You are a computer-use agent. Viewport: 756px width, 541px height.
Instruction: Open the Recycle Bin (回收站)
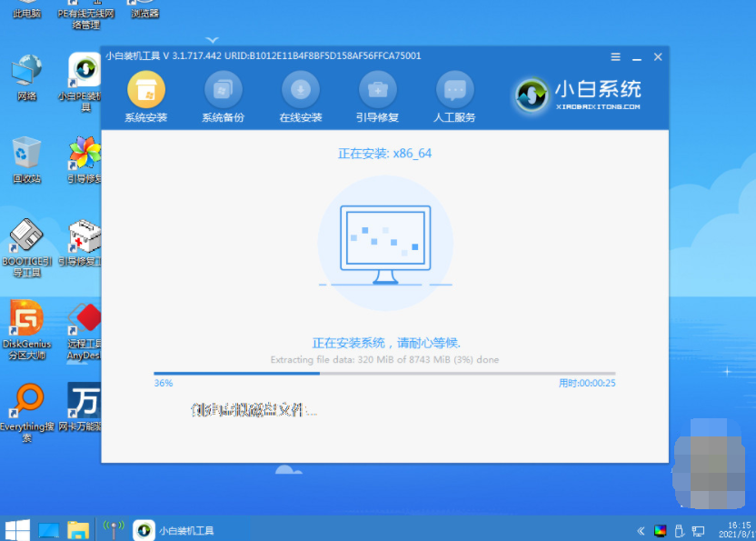(25, 156)
